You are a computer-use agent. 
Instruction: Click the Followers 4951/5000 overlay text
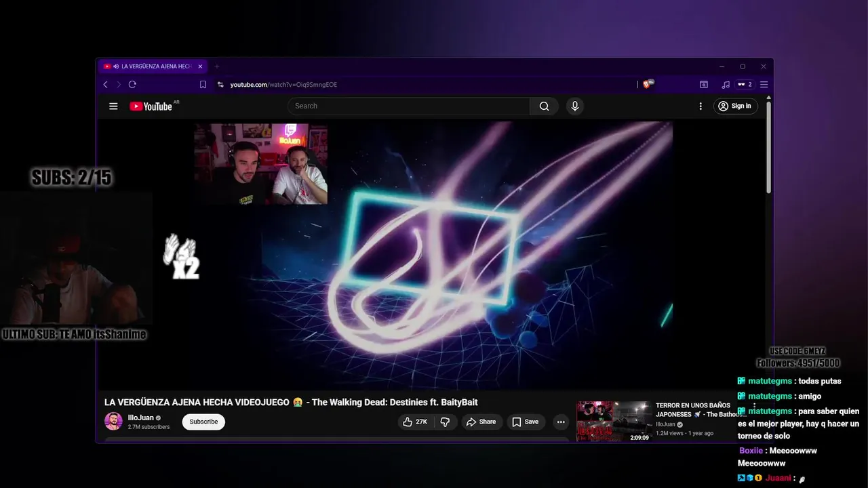798,363
